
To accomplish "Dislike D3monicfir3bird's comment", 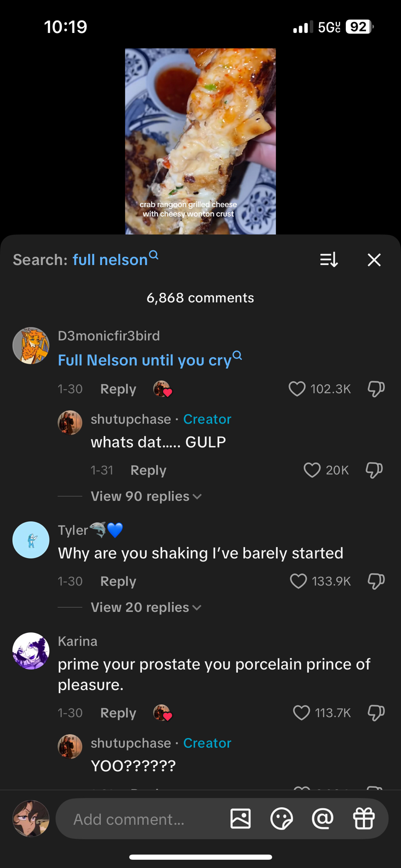I will point(376,389).
